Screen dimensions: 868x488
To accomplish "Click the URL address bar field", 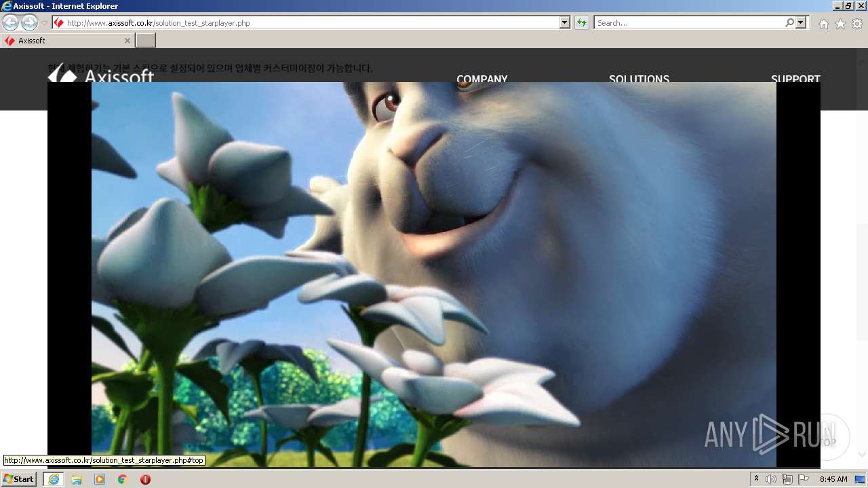I will click(x=305, y=23).
